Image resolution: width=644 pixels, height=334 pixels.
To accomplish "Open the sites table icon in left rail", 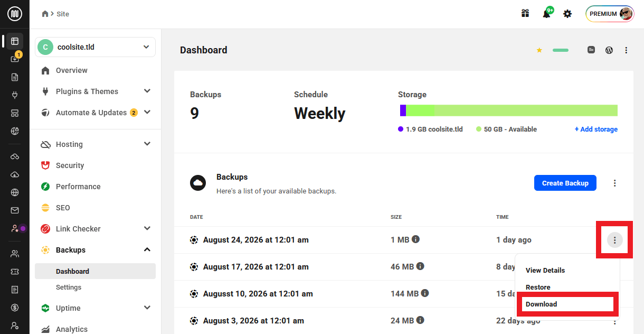I will 15,41.
